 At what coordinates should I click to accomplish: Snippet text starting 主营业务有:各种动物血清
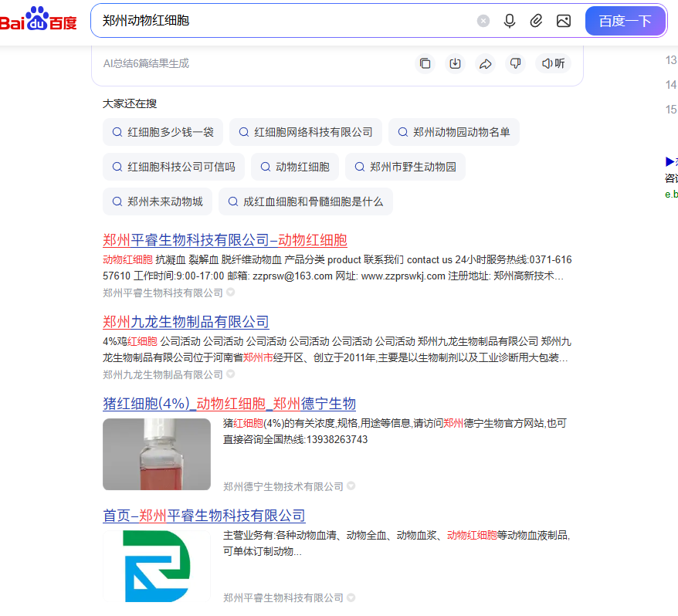tap(396, 543)
